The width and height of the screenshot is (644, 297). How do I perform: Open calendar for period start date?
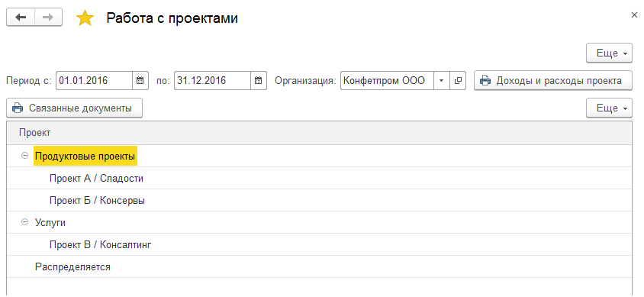point(140,80)
